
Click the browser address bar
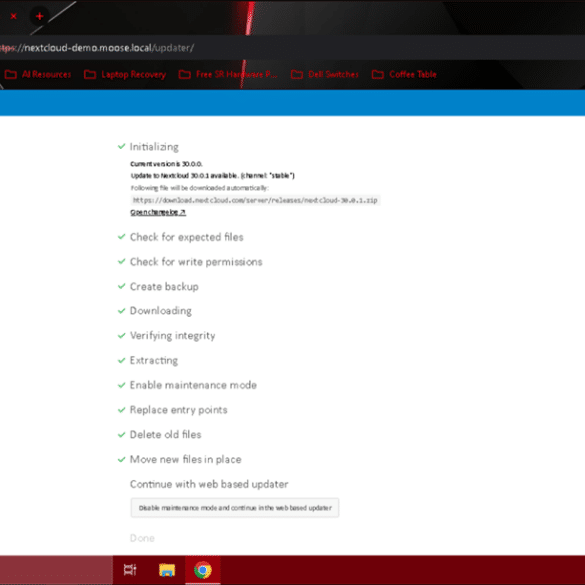(292, 48)
